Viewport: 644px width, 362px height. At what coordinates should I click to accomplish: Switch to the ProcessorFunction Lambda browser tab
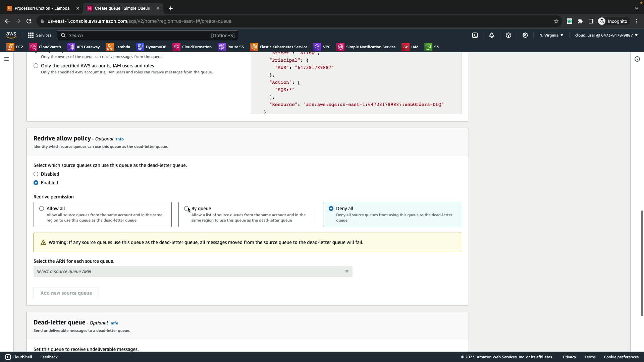coord(42,8)
